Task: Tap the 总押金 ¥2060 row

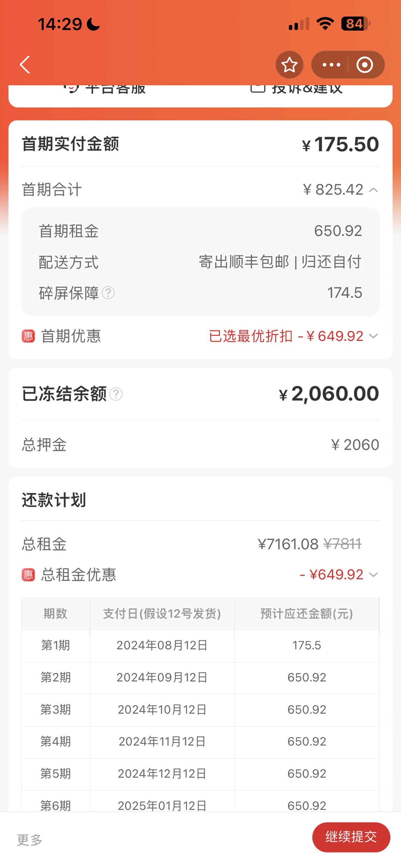Action: click(200, 445)
